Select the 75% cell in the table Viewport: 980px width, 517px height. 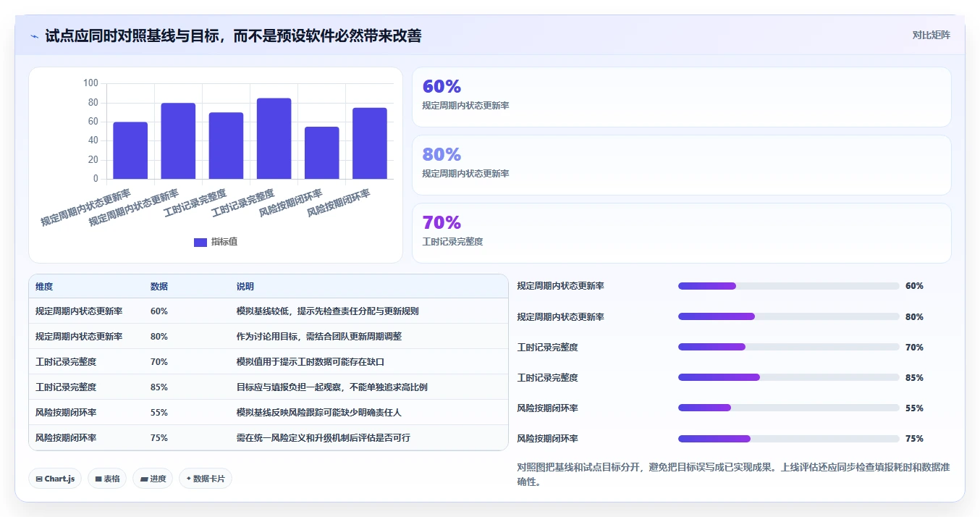click(x=159, y=438)
